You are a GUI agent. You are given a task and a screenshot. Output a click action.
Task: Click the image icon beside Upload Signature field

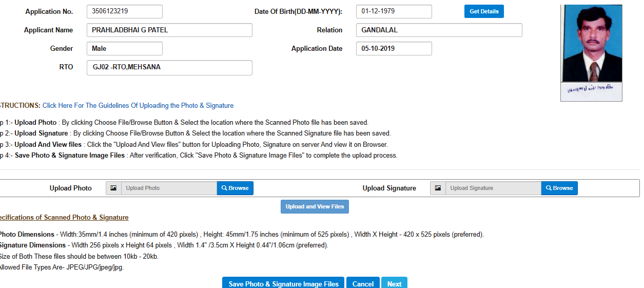point(438,188)
